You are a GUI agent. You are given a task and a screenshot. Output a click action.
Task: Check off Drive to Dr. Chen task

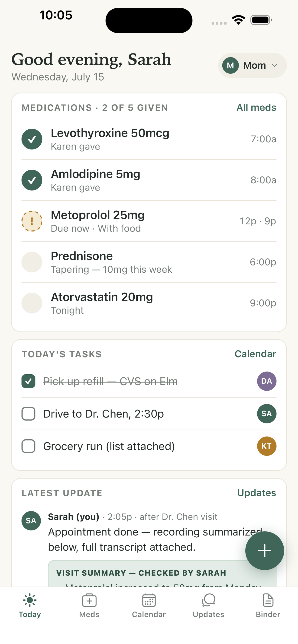(x=28, y=414)
